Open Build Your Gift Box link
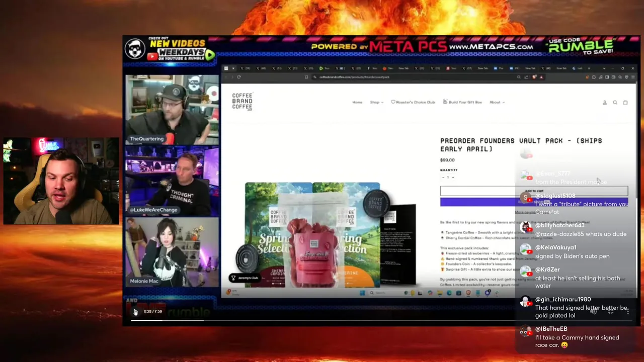The width and height of the screenshot is (644, 362). click(462, 102)
